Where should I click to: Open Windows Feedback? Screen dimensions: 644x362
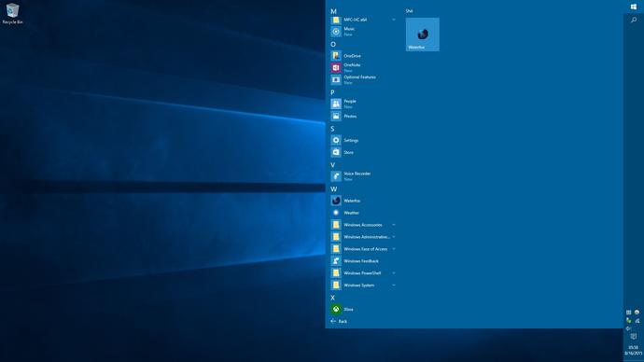coord(363,260)
